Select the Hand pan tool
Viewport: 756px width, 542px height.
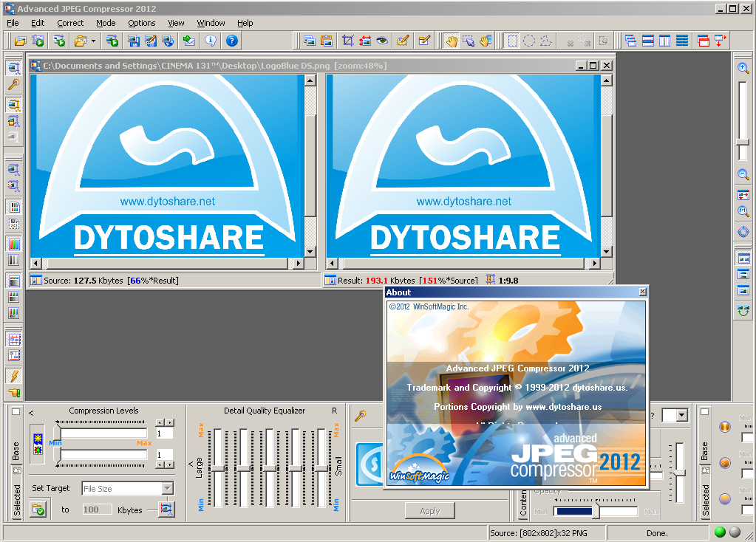452,41
